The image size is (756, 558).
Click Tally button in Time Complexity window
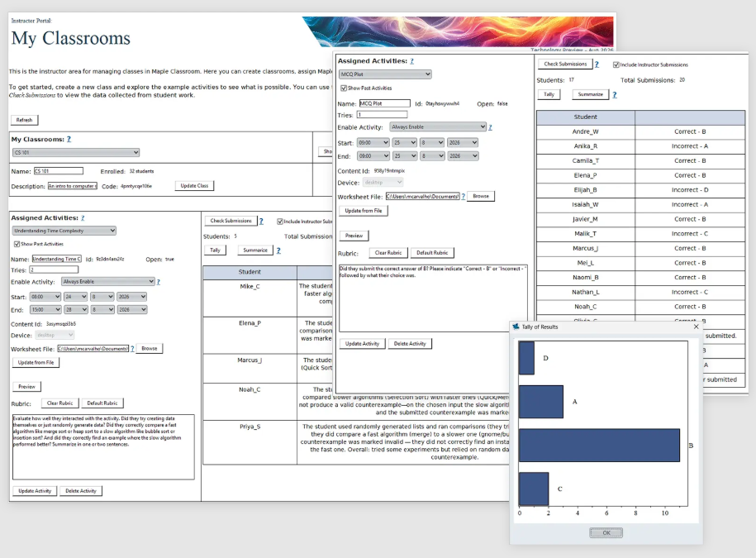tap(215, 250)
